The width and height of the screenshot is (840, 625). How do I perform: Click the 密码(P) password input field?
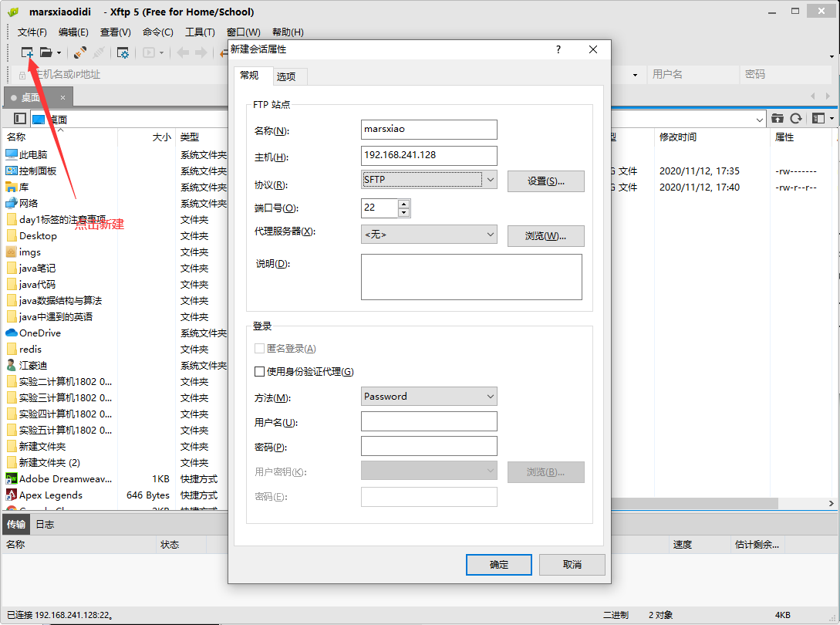[429, 446]
